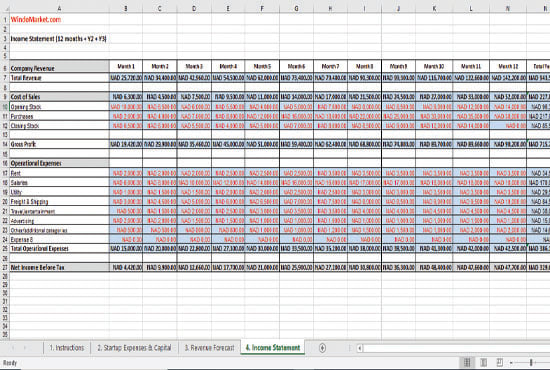This screenshot has height=370, width=550.
Task: Select the Opening Stock label cell
Action: [59, 107]
